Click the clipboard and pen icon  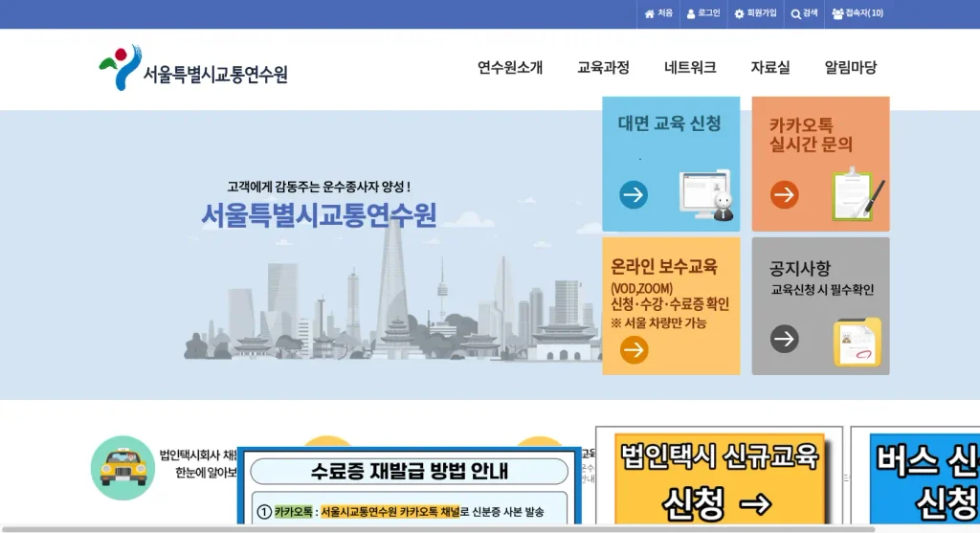857,193
